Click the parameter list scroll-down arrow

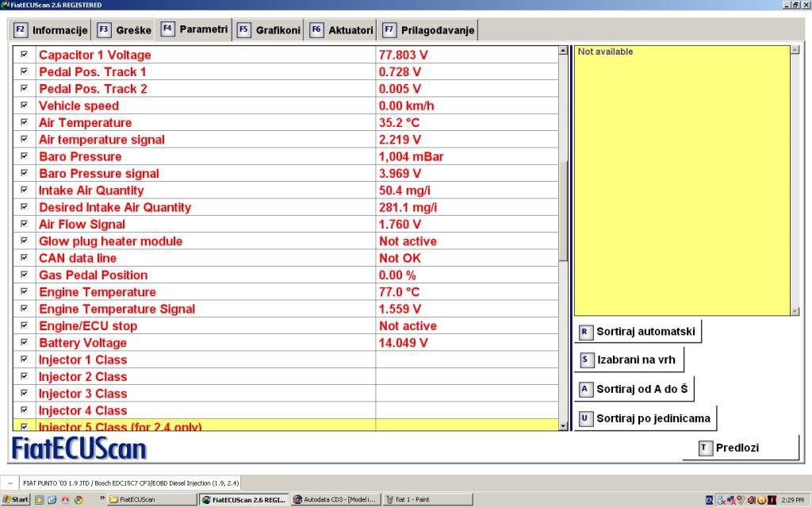564,425
